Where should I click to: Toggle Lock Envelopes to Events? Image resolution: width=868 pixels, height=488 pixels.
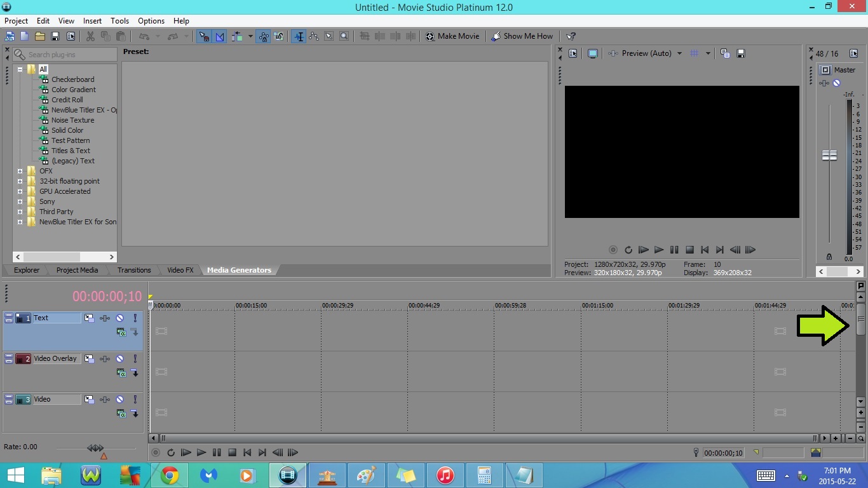pyautogui.click(x=264, y=36)
